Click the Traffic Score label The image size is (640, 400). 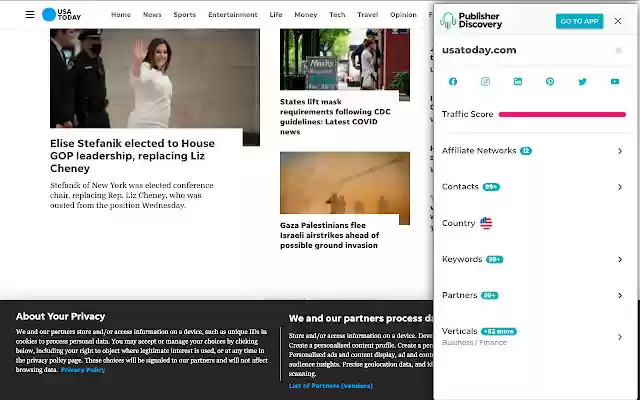[467, 114]
